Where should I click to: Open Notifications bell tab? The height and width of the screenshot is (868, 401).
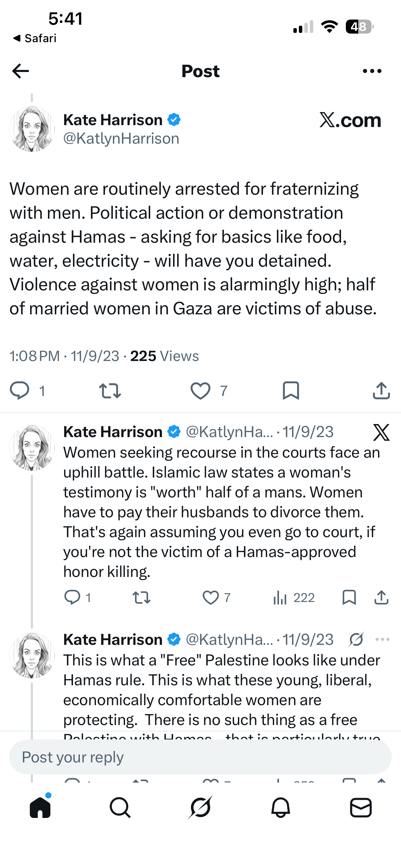[281, 807]
